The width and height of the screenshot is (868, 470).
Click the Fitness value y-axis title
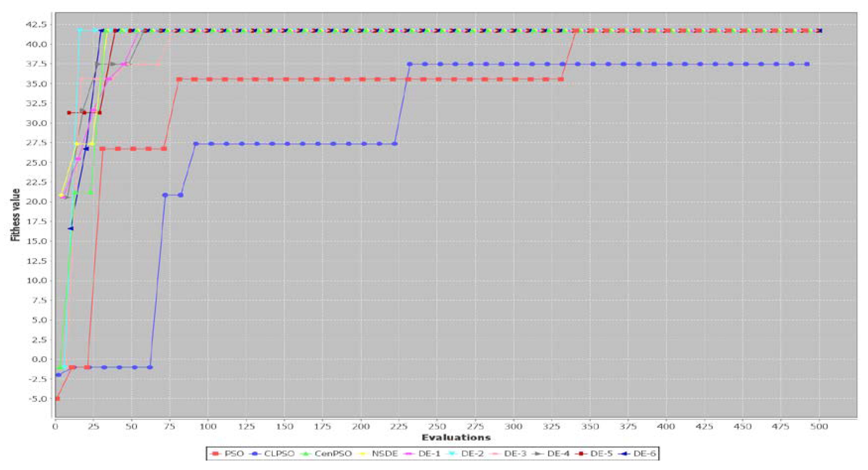pyautogui.click(x=16, y=215)
